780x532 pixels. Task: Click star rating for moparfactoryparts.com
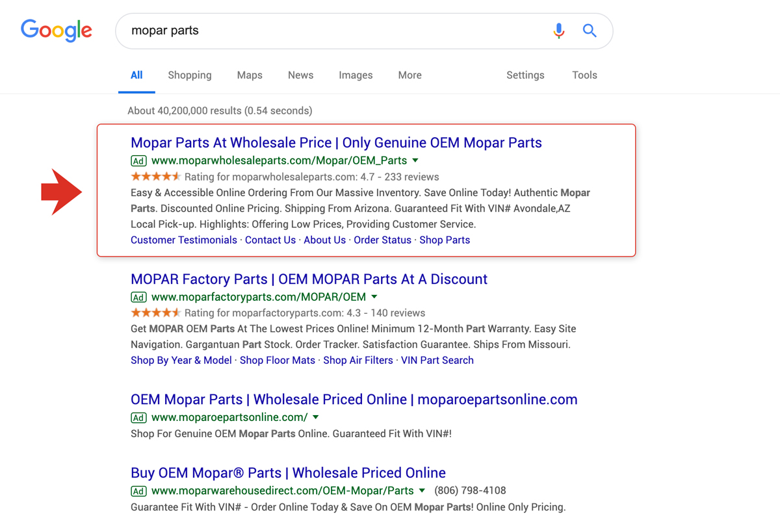(x=156, y=313)
